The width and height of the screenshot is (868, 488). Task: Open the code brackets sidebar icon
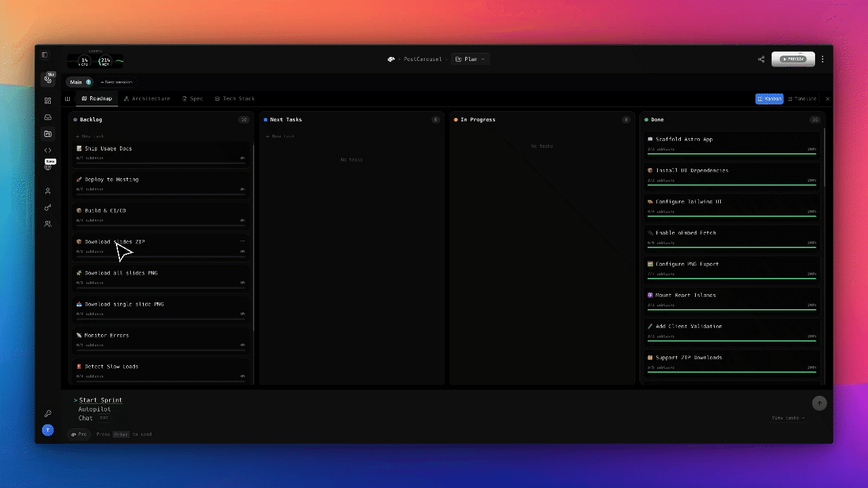click(x=47, y=150)
